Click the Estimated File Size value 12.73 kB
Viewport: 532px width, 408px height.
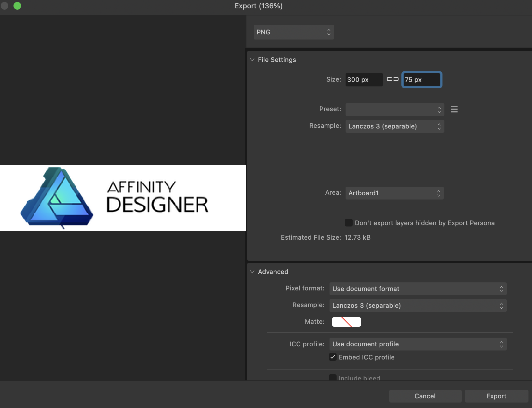[357, 237]
